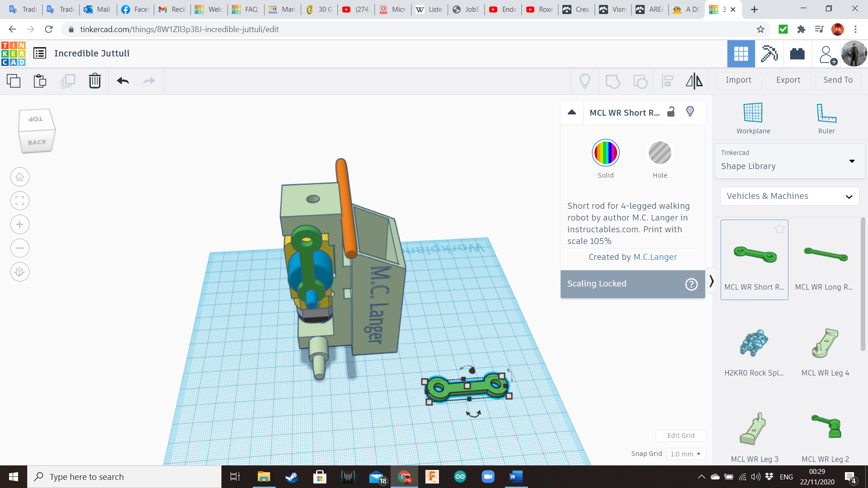Click the Export button
The width and height of the screenshot is (868, 488).
tap(788, 80)
